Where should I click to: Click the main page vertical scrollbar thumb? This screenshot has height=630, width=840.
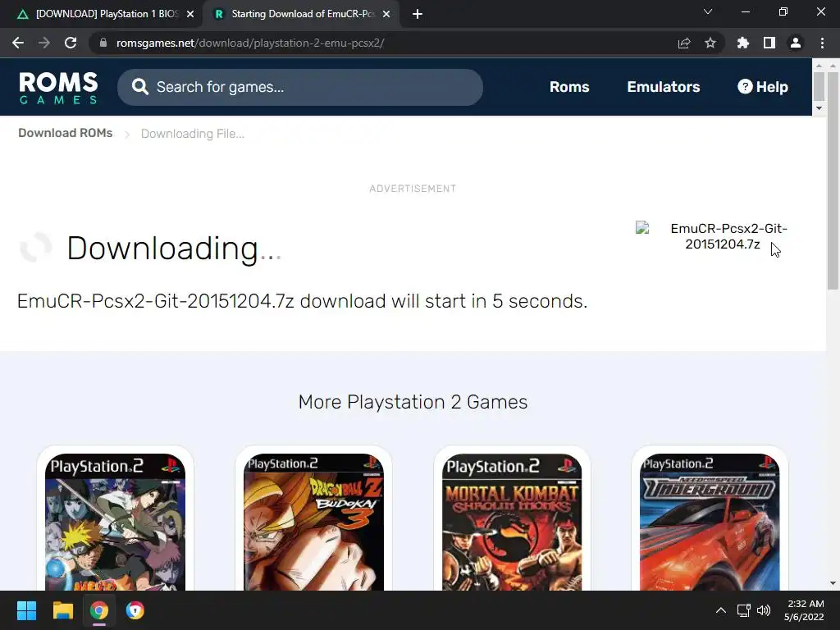coord(833,180)
